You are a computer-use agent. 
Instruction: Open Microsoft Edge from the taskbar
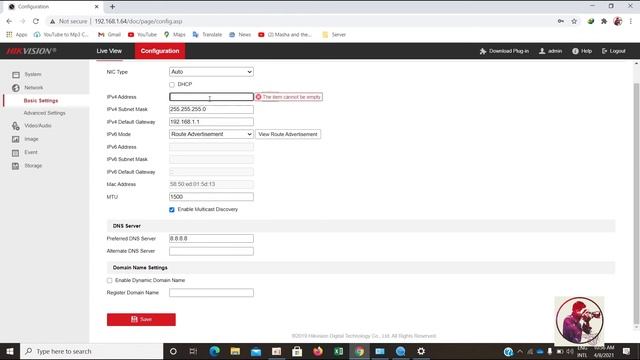pyautogui.click(x=215, y=351)
